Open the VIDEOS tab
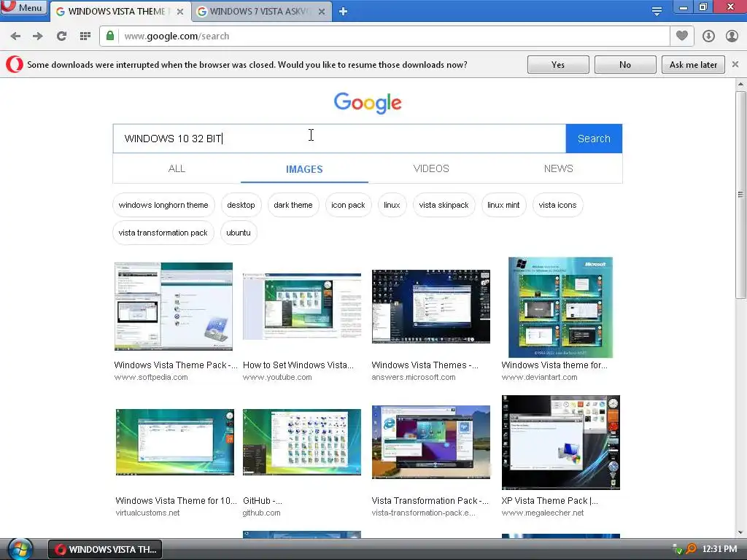The width and height of the screenshot is (747, 560). point(431,168)
